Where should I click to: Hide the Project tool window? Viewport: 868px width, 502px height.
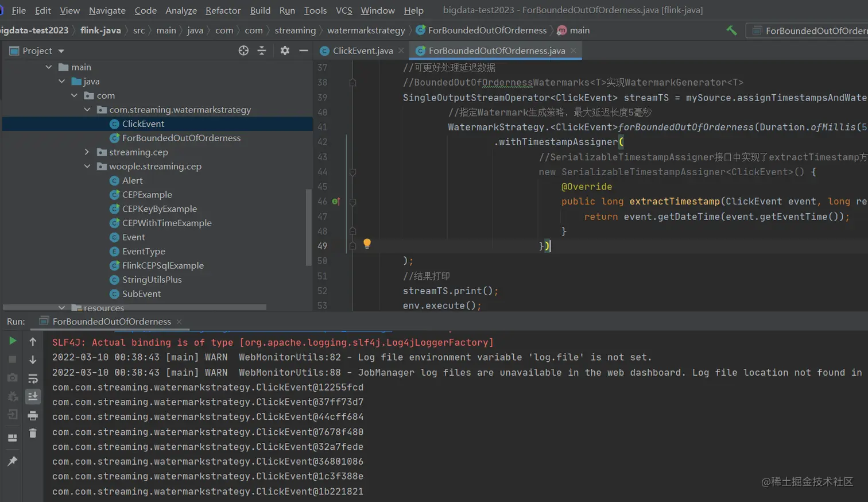tap(304, 51)
